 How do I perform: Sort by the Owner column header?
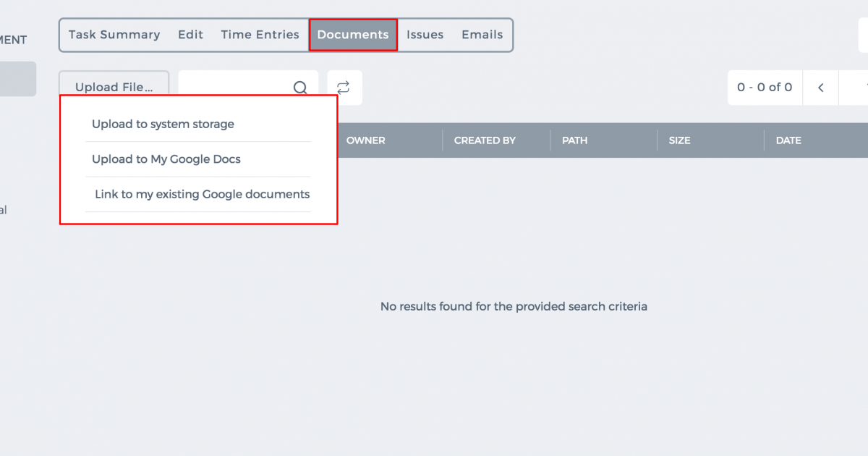point(366,140)
